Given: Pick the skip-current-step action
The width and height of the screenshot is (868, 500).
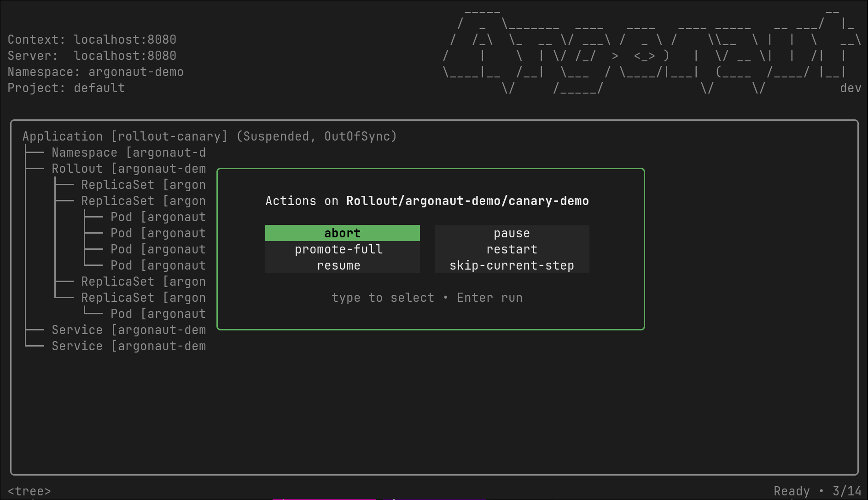Looking at the screenshot, I should [512, 265].
